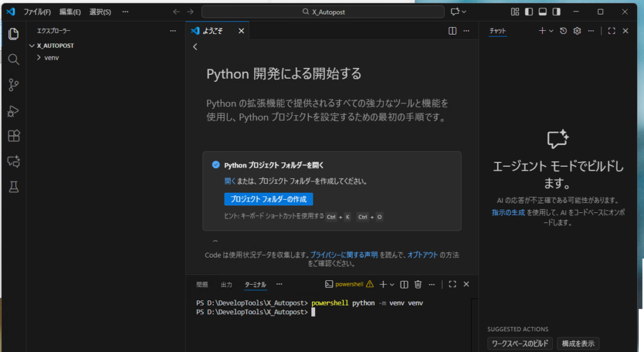Open the Source Control view
The image size is (644, 352).
[13, 85]
